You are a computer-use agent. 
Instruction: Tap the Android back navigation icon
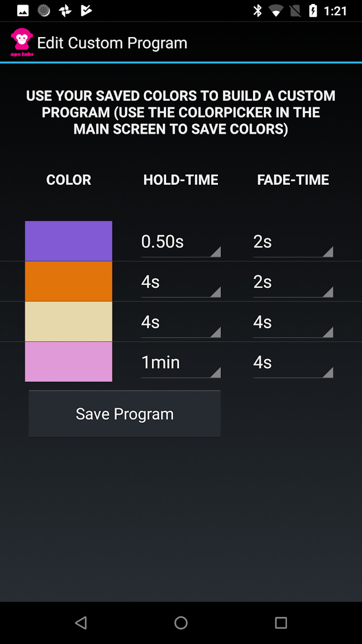(81, 622)
